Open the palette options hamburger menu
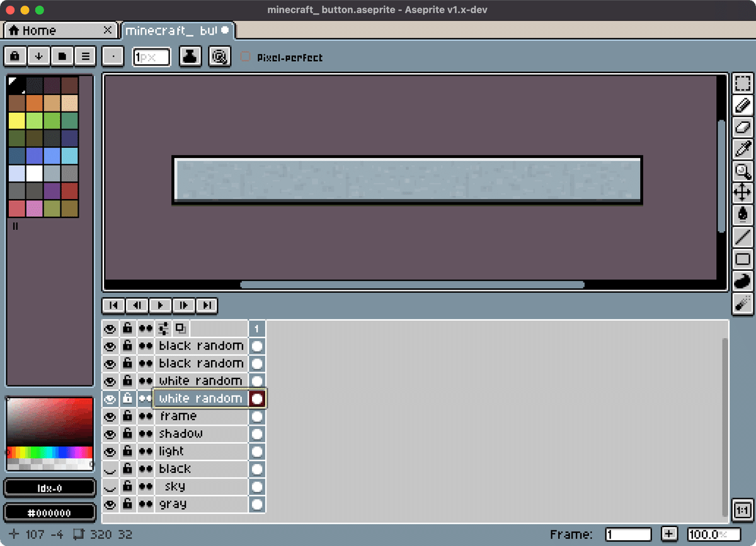Viewport: 756px width, 546px height. 85,56
